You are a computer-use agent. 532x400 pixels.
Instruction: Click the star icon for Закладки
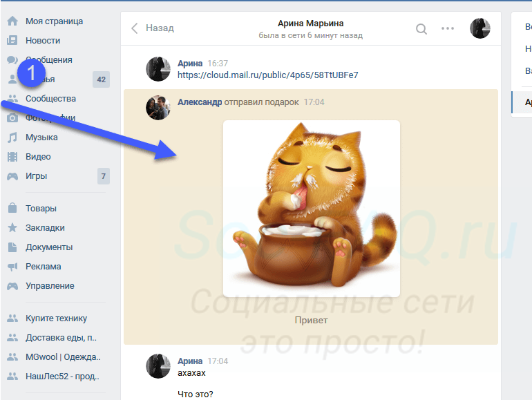click(x=12, y=228)
